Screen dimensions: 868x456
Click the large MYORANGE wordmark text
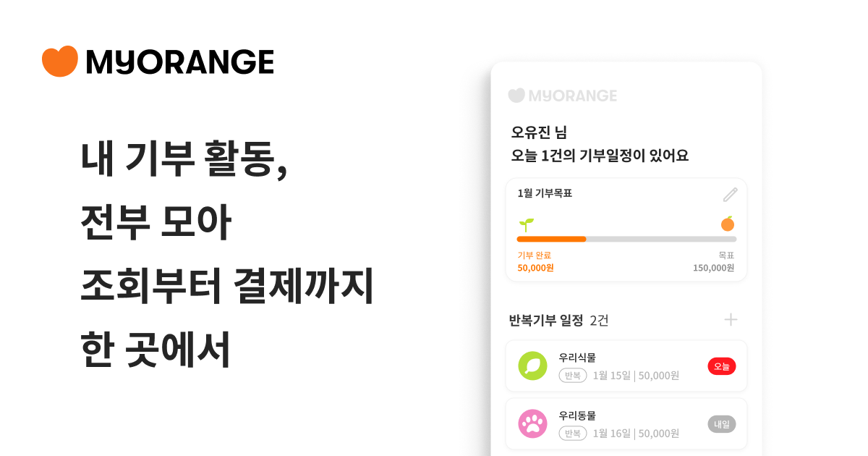tap(179, 62)
